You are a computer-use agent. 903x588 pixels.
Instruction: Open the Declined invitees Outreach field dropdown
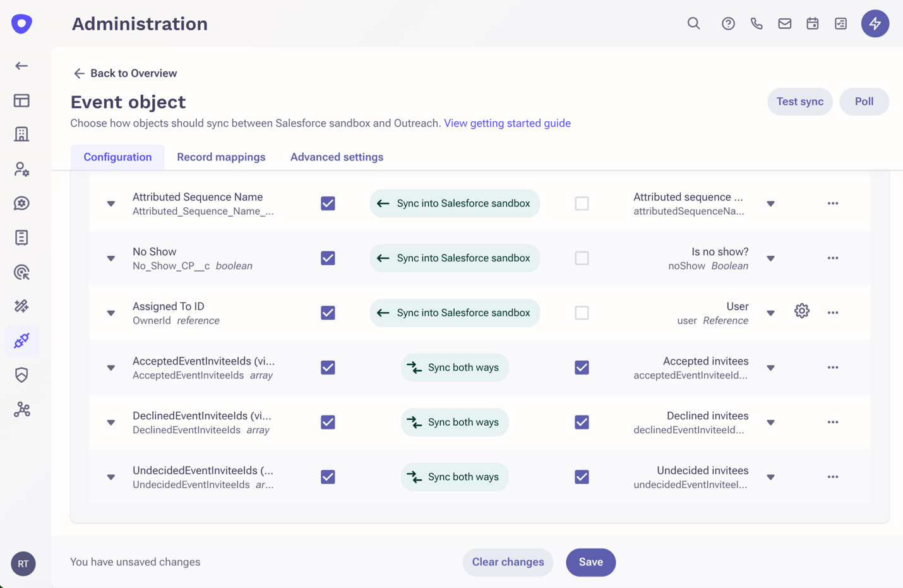[771, 423]
